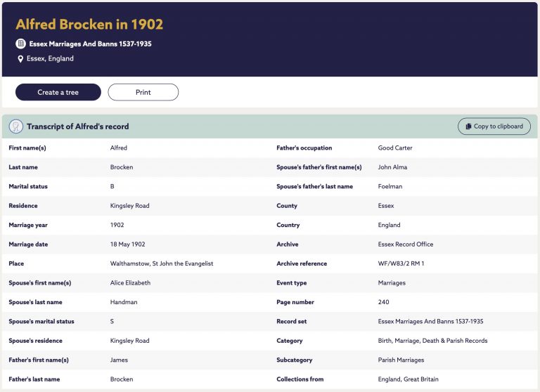
Task: Open the Create a tree button
Action: point(58,92)
